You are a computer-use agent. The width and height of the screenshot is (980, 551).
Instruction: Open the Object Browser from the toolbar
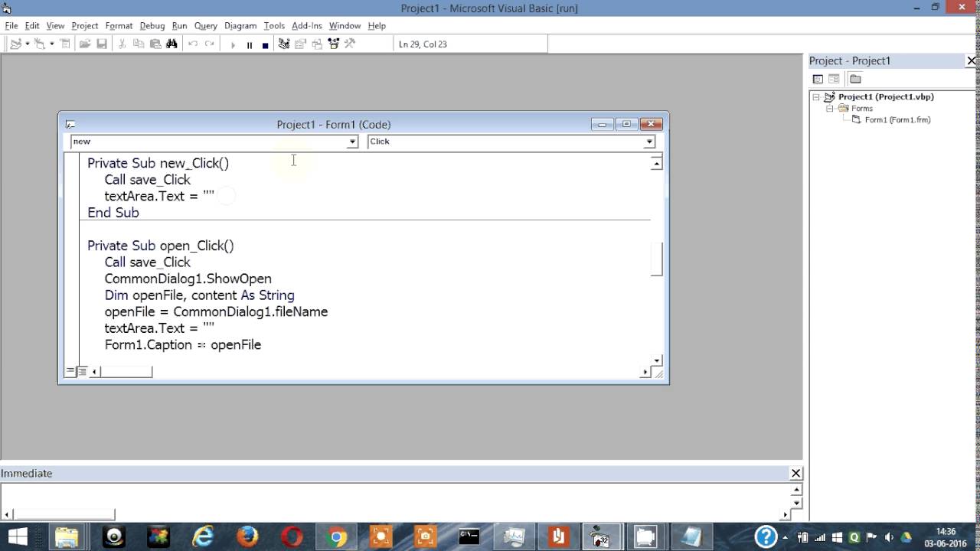(x=335, y=44)
